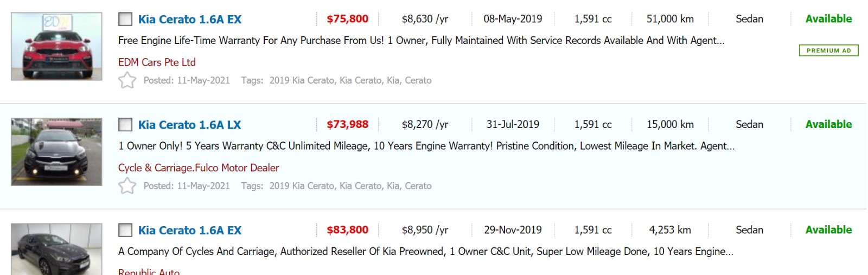
Task: Open the red Kia Cerato thumbnail photo
Action: click(56, 47)
